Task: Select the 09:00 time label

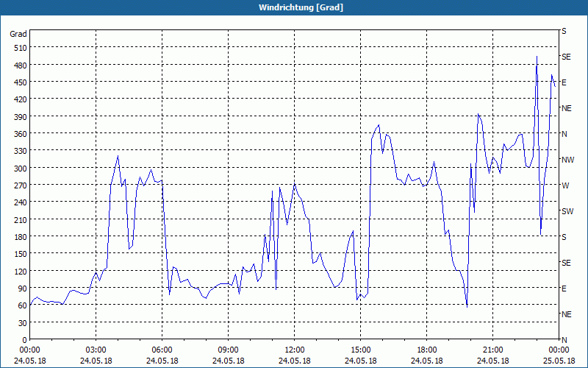Action: pyautogui.click(x=229, y=350)
